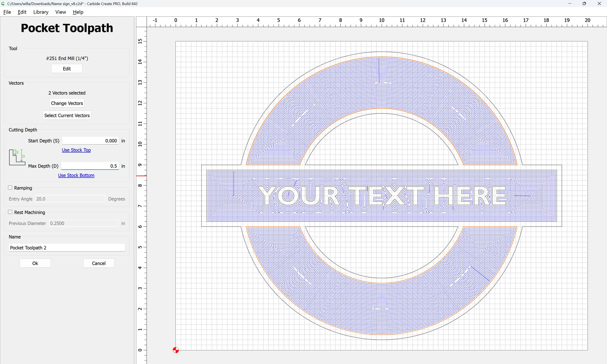The width and height of the screenshot is (607, 364).
Task: Click the toolpath Name text field
Action: tap(67, 248)
